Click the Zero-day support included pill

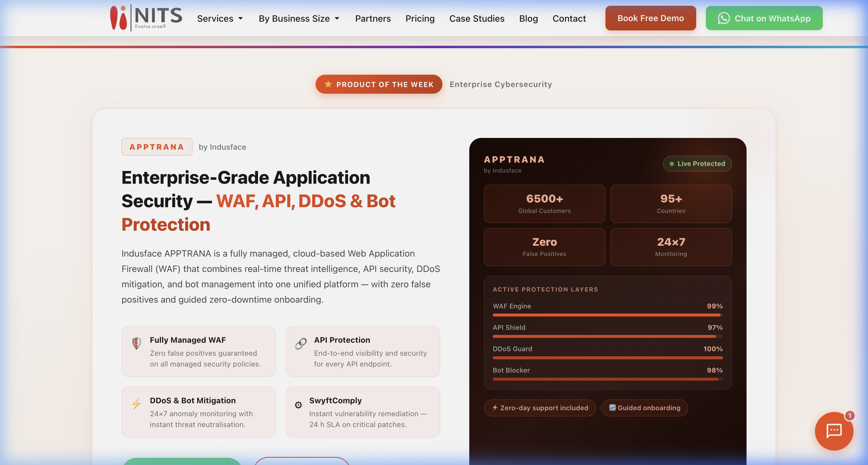540,408
